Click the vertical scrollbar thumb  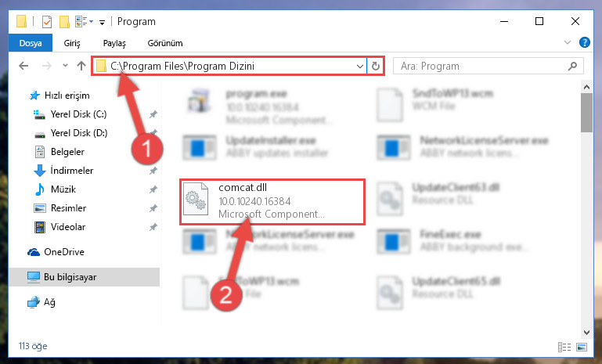point(586,113)
